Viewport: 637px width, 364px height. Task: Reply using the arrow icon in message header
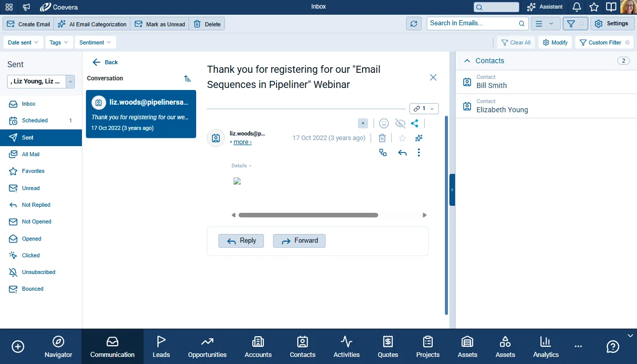(x=402, y=153)
